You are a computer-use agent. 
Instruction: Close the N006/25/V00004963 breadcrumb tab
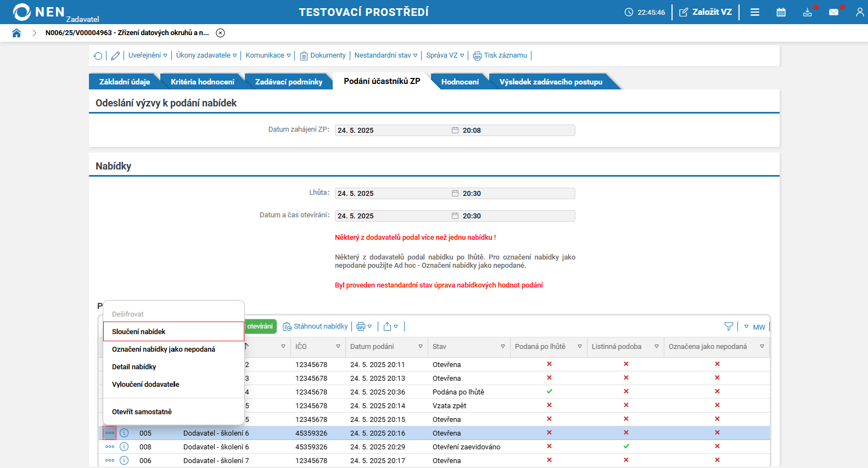pos(220,33)
